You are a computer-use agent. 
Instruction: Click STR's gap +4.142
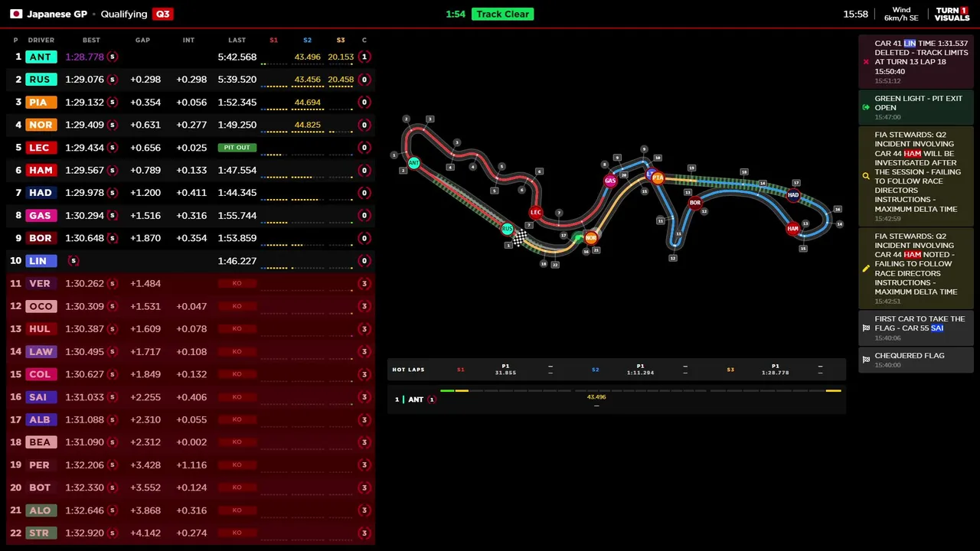[145, 533]
